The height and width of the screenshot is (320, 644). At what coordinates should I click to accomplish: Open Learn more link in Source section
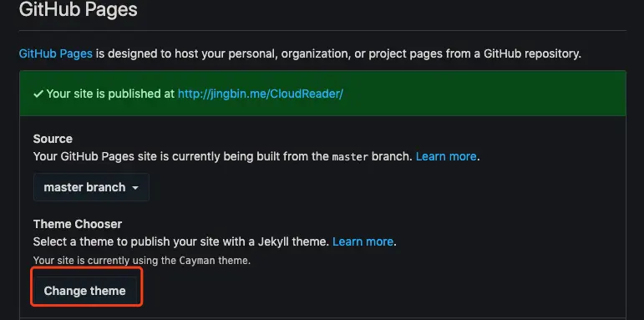point(446,156)
